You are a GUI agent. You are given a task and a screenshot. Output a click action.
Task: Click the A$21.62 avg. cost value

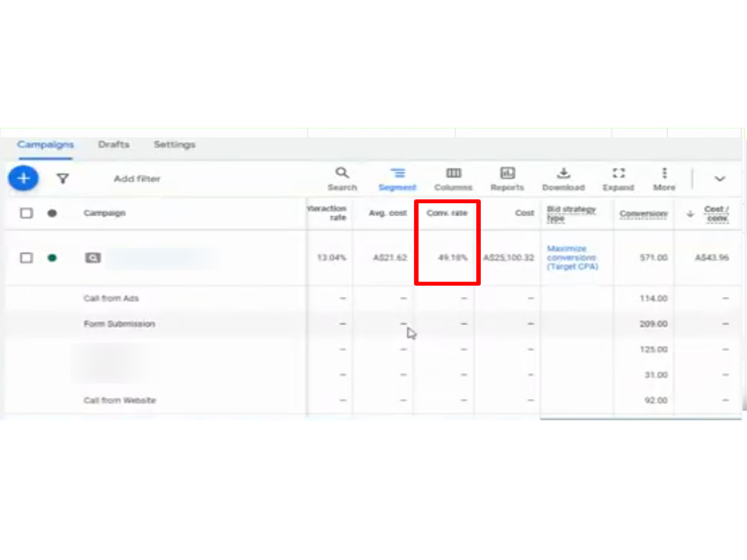click(x=390, y=258)
